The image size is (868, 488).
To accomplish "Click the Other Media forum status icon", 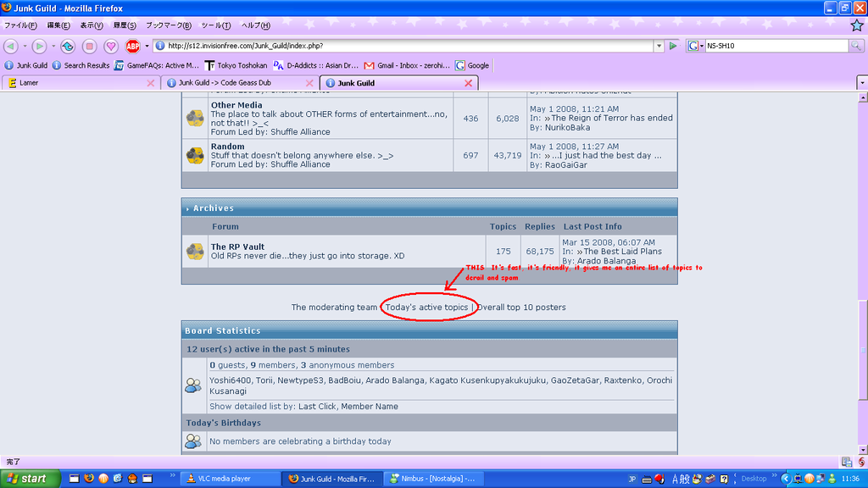I will pyautogui.click(x=195, y=118).
